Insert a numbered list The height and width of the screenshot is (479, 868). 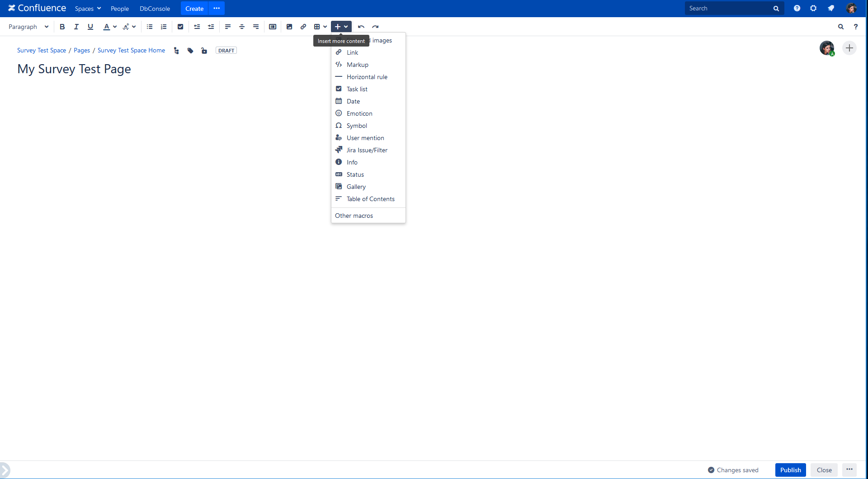coord(164,27)
